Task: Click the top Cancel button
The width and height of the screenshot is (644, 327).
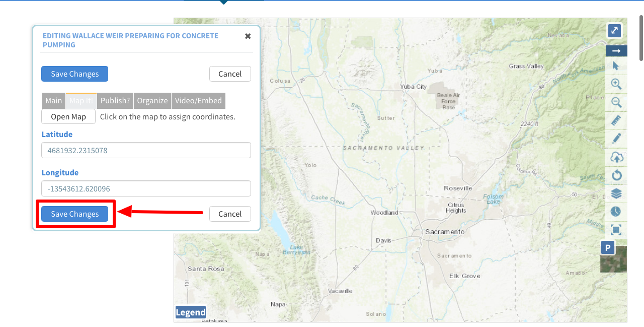Action: (x=230, y=74)
